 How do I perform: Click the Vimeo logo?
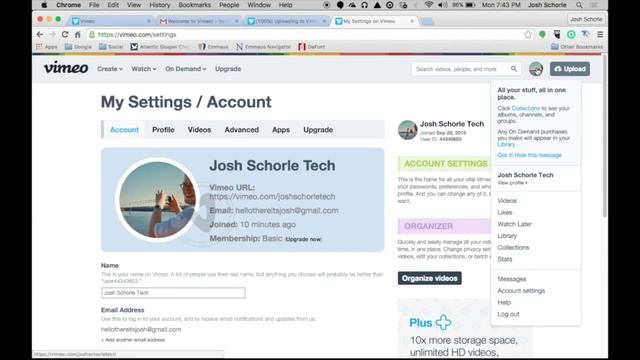66,67
